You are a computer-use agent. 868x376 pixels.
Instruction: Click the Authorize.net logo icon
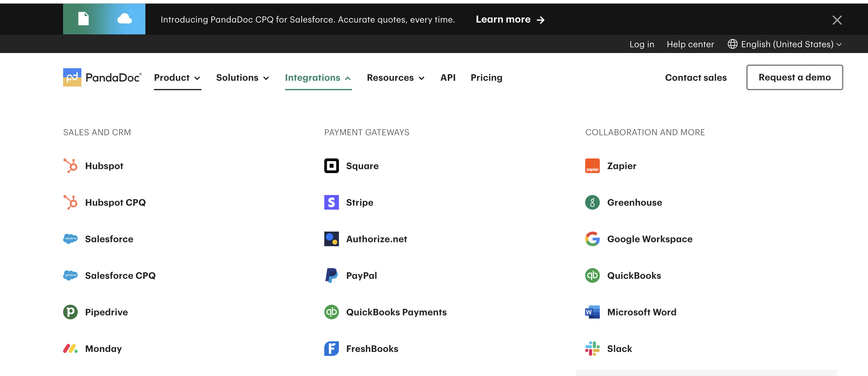click(332, 239)
